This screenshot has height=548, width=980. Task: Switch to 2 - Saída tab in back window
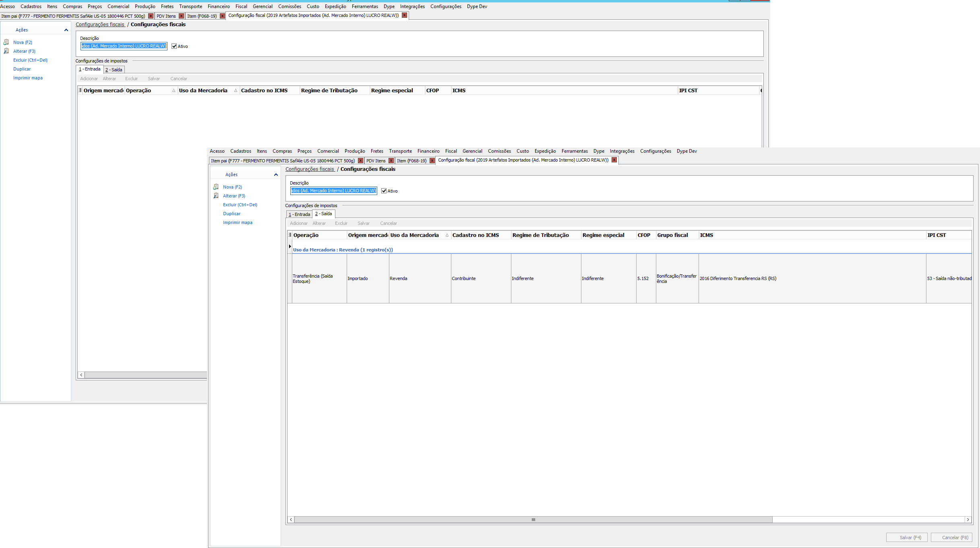pyautogui.click(x=114, y=70)
